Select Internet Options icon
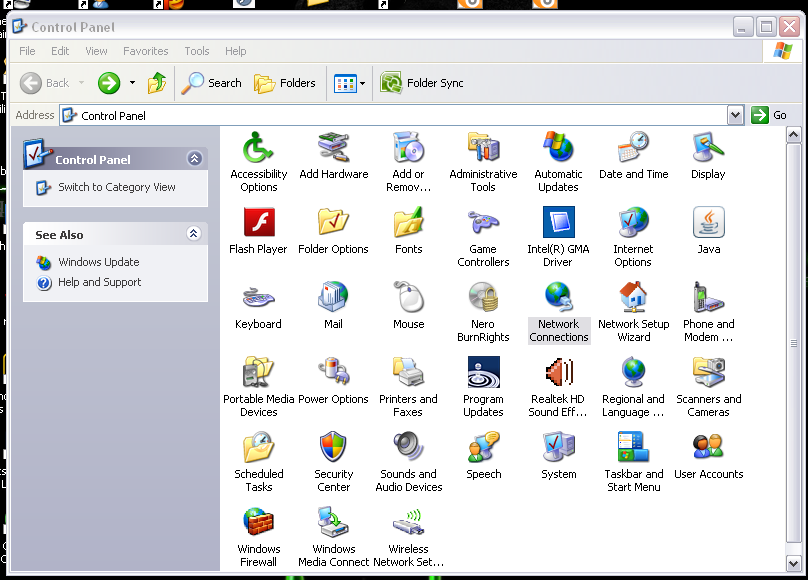 click(x=633, y=222)
